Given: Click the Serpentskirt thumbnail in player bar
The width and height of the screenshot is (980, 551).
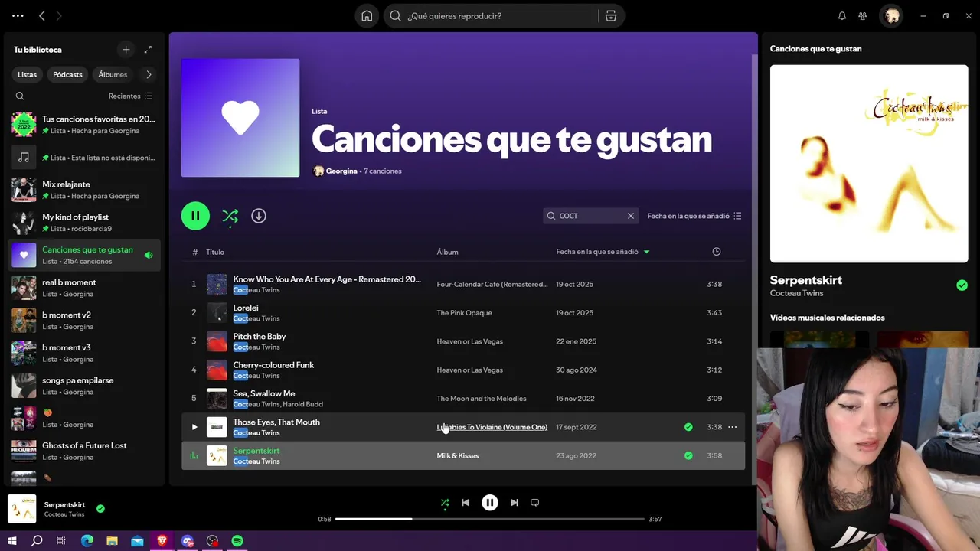Looking at the screenshot, I should (22, 509).
